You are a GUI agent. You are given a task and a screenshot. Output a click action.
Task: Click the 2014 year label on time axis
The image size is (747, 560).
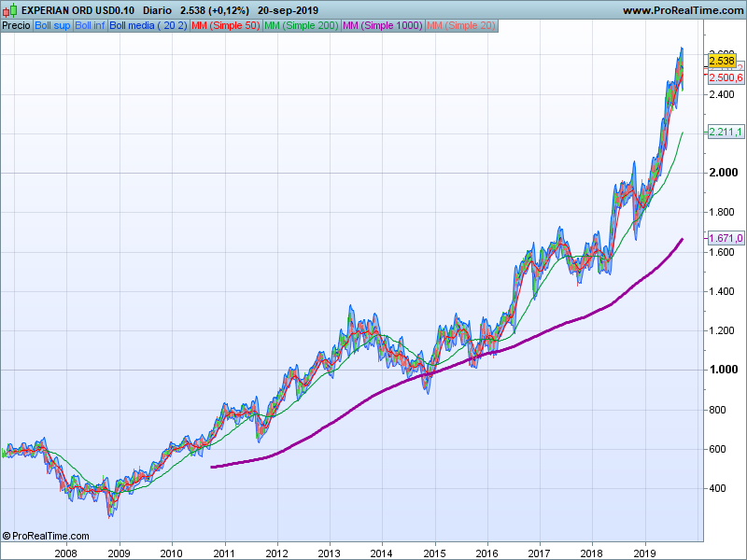[382, 553]
